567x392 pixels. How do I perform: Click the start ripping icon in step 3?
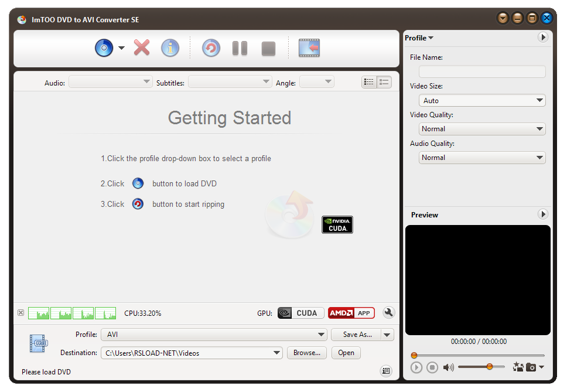138,204
